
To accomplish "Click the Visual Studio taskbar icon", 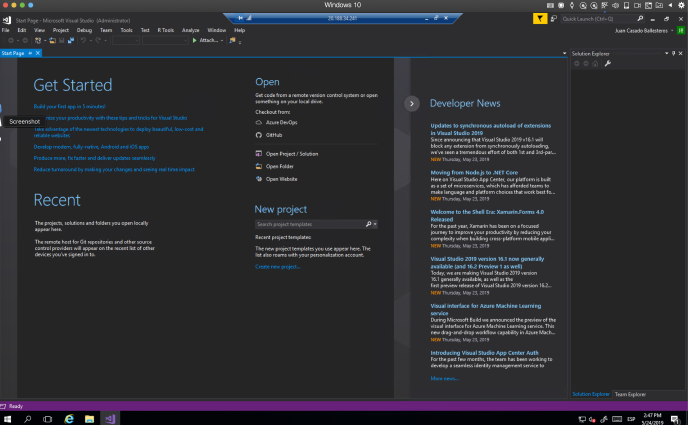I will tap(110, 419).
